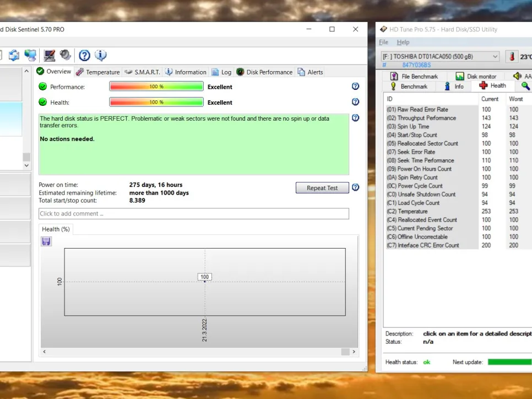Open the File menu in HD Tune
The width and height of the screenshot is (532, 399).
click(383, 42)
